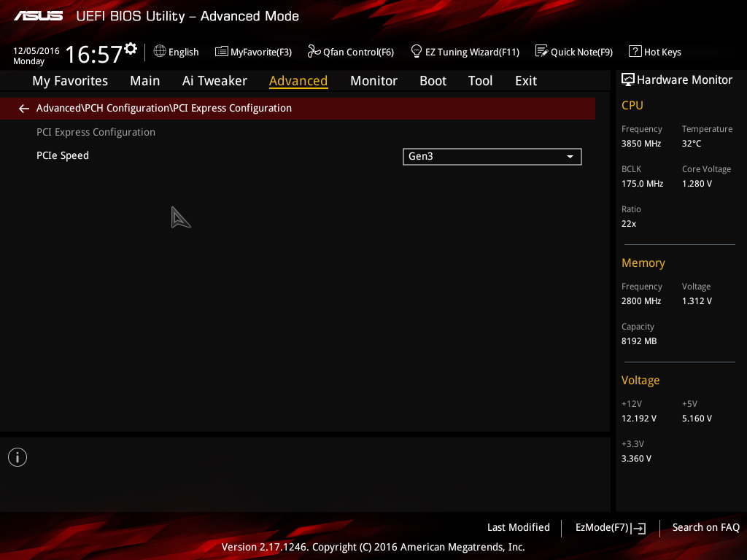This screenshot has width=747, height=560.
Task: Click the 12/05/2016 date
Action: point(36,51)
